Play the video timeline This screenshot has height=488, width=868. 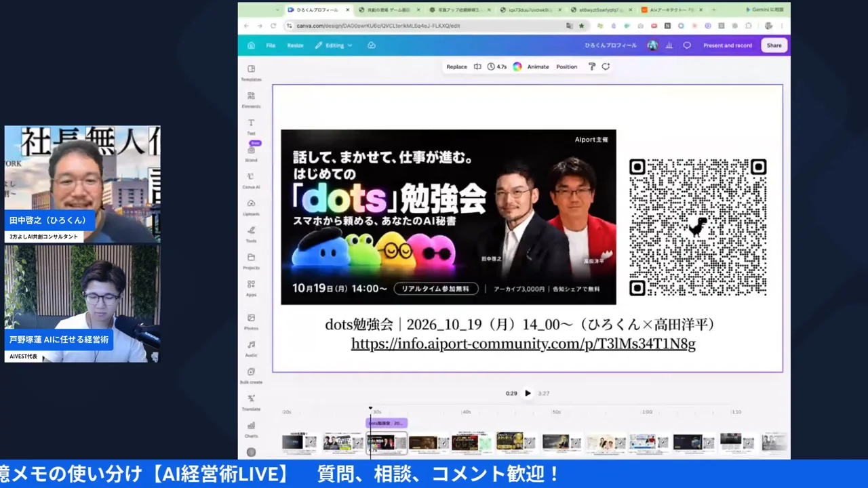click(x=528, y=393)
